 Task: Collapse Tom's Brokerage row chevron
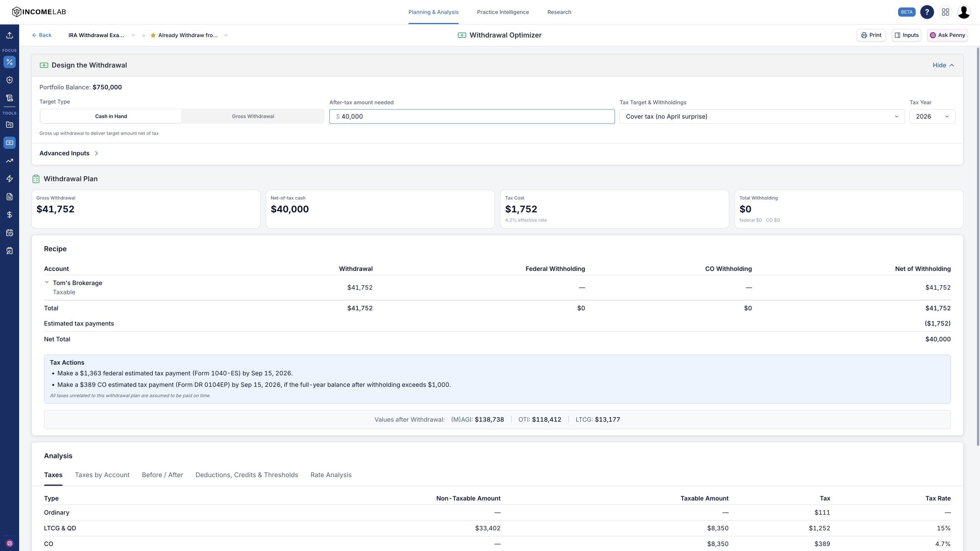47,282
